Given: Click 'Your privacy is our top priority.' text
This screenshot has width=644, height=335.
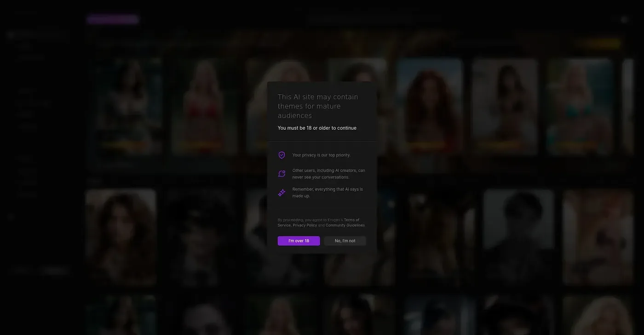Looking at the screenshot, I should coord(321,155).
